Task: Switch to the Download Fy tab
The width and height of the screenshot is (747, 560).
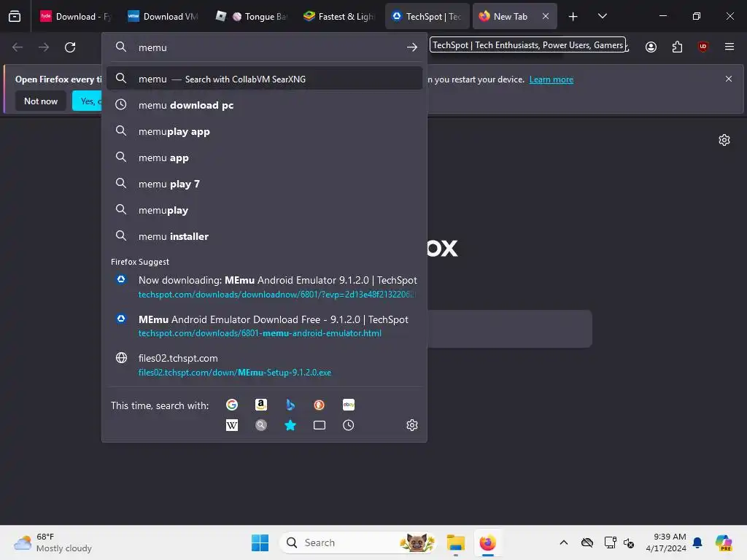Action: [x=76, y=16]
